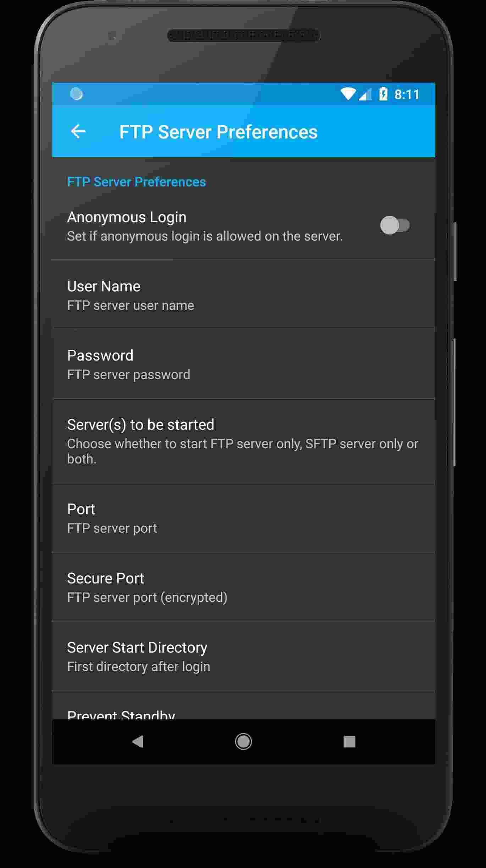The width and height of the screenshot is (486, 868).
Task: Open the User Name setting
Action: pos(243,295)
